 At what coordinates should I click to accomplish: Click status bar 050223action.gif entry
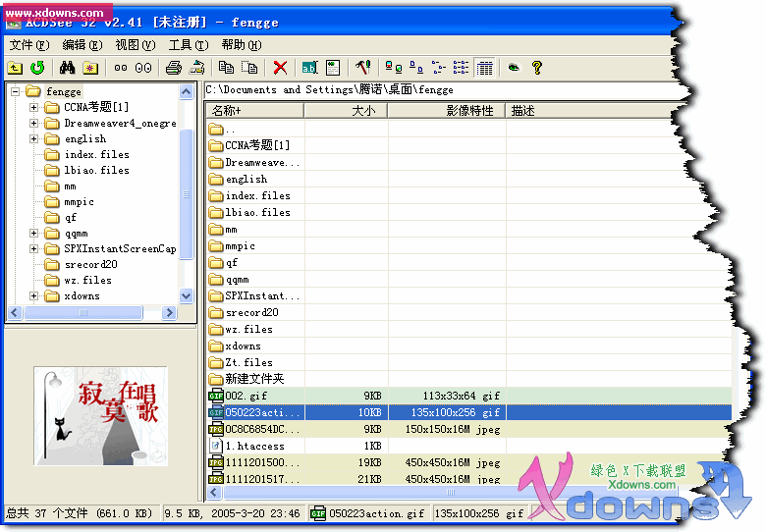369,513
